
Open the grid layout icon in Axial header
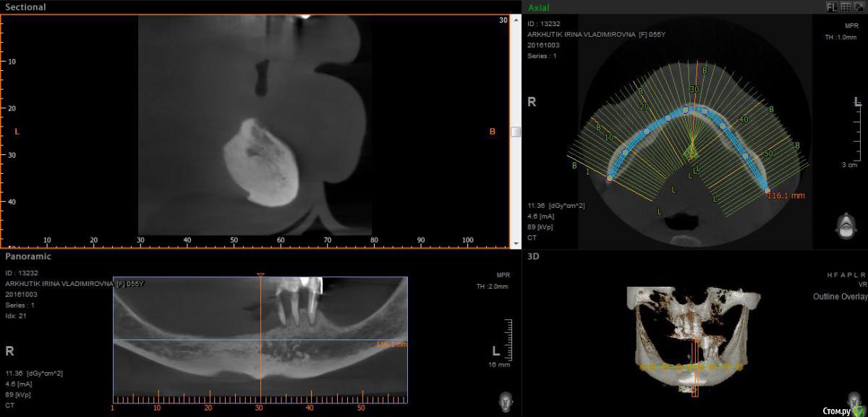[846, 7]
